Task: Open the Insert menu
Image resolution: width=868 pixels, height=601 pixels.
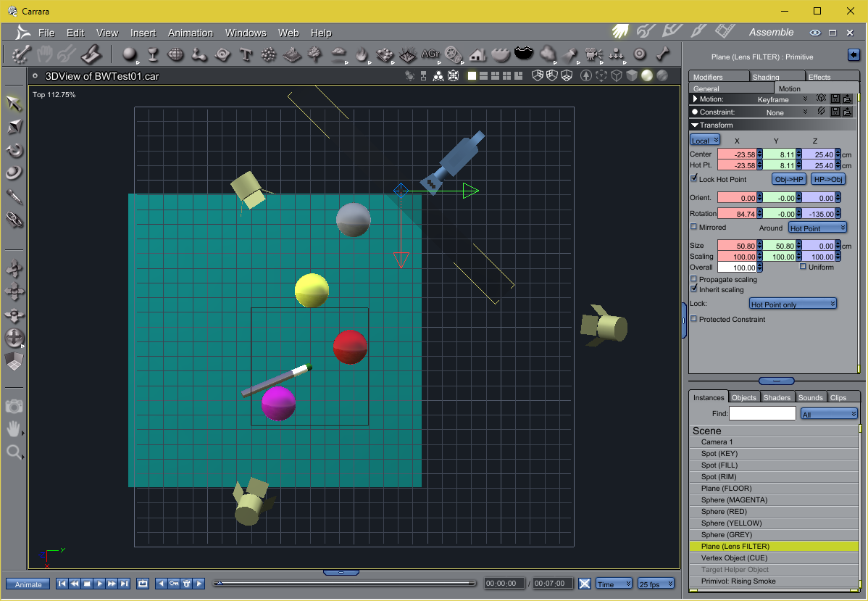Action: (x=143, y=33)
